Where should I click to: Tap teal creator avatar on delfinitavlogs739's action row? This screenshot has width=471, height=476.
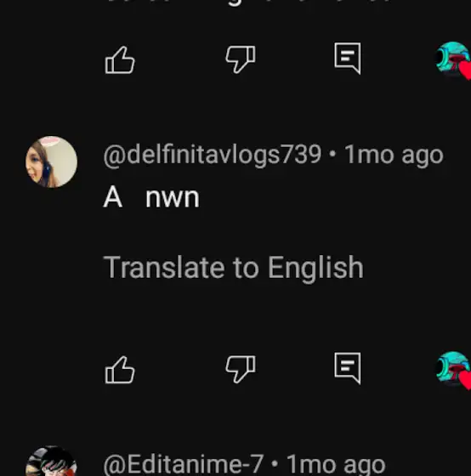[451, 367]
